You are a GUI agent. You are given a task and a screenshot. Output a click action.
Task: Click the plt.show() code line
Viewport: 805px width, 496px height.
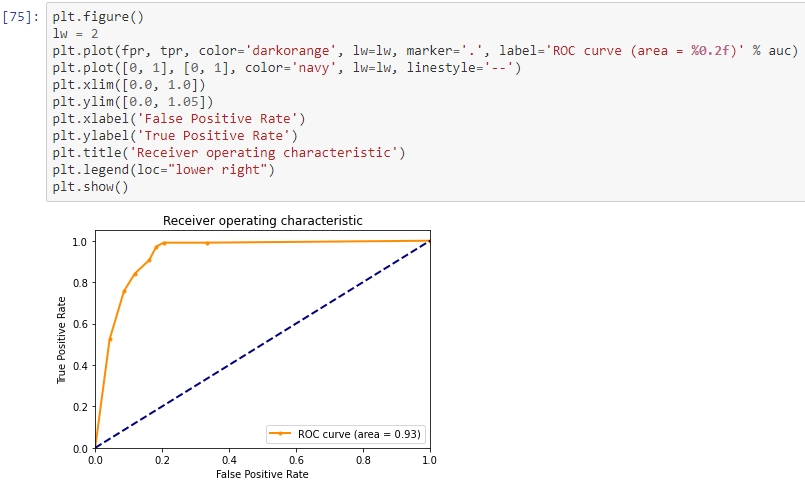(x=90, y=186)
